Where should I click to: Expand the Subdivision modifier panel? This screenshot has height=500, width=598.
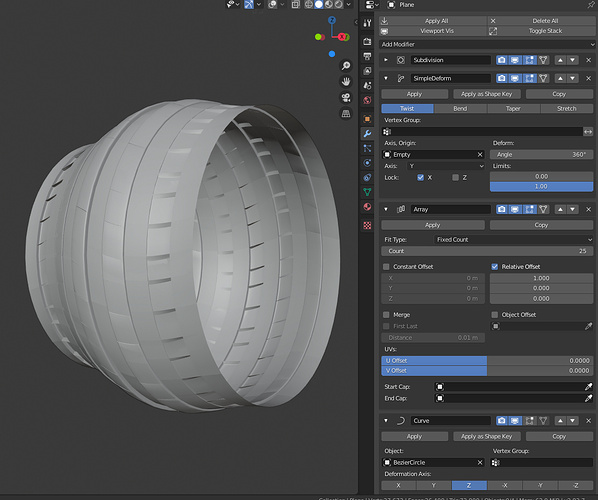click(x=386, y=60)
